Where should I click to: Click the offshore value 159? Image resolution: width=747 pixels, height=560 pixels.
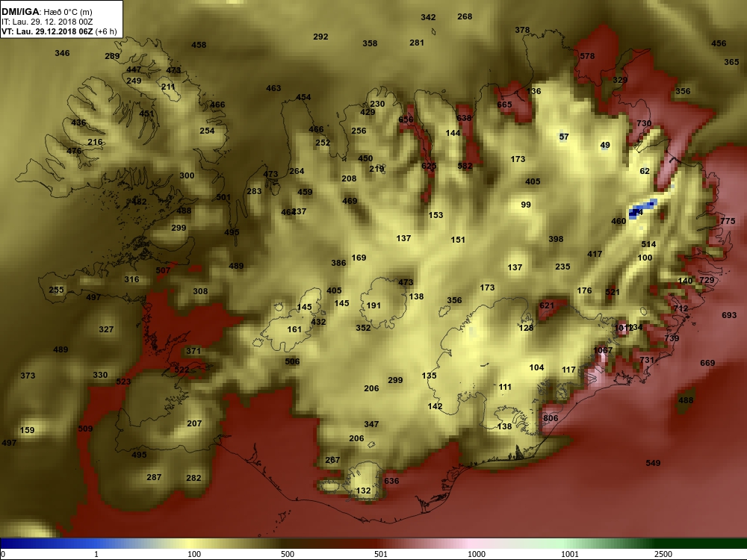click(27, 430)
